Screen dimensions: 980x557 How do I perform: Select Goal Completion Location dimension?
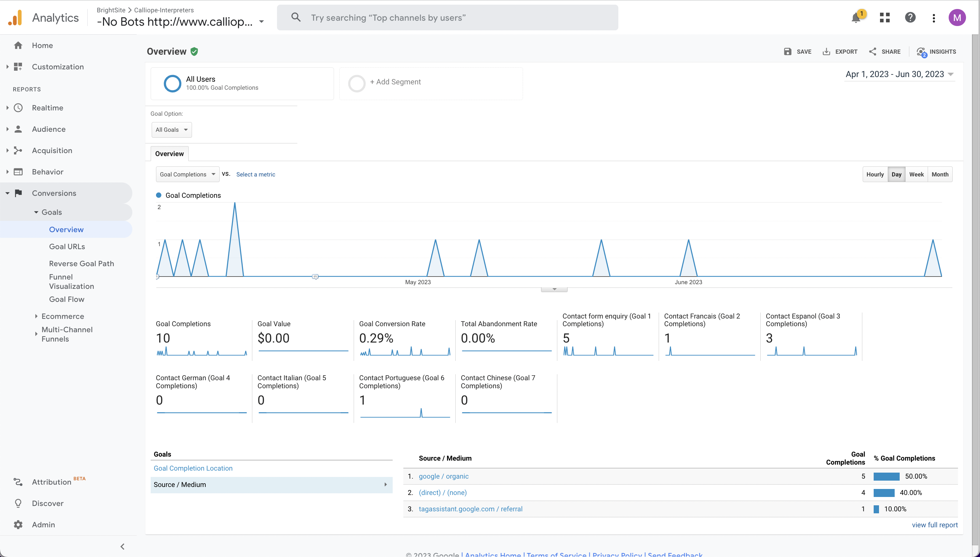pos(193,468)
